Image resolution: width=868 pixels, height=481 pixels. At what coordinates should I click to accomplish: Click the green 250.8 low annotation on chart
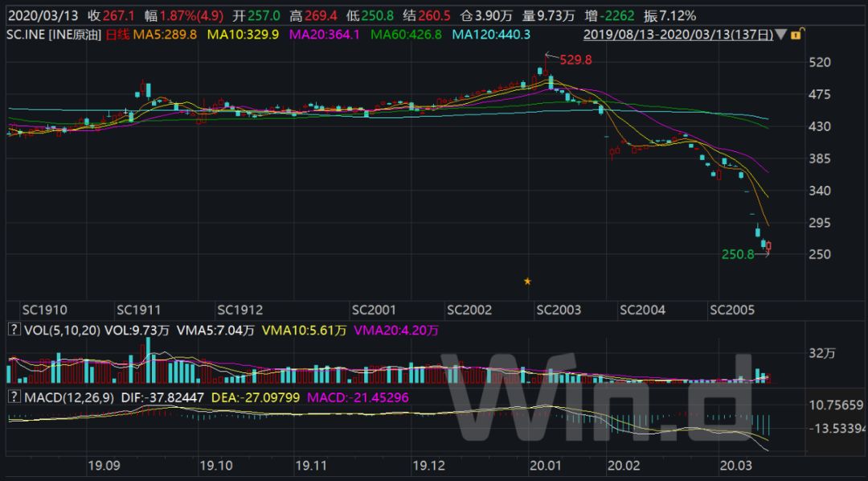pyautogui.click(x=738, y=254)
